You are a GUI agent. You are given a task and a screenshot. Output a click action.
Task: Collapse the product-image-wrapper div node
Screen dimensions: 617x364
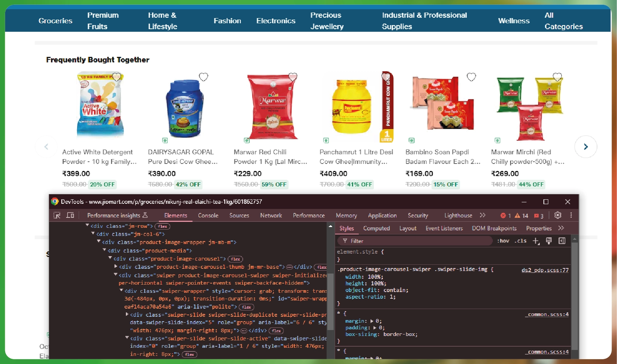(99, 241)
